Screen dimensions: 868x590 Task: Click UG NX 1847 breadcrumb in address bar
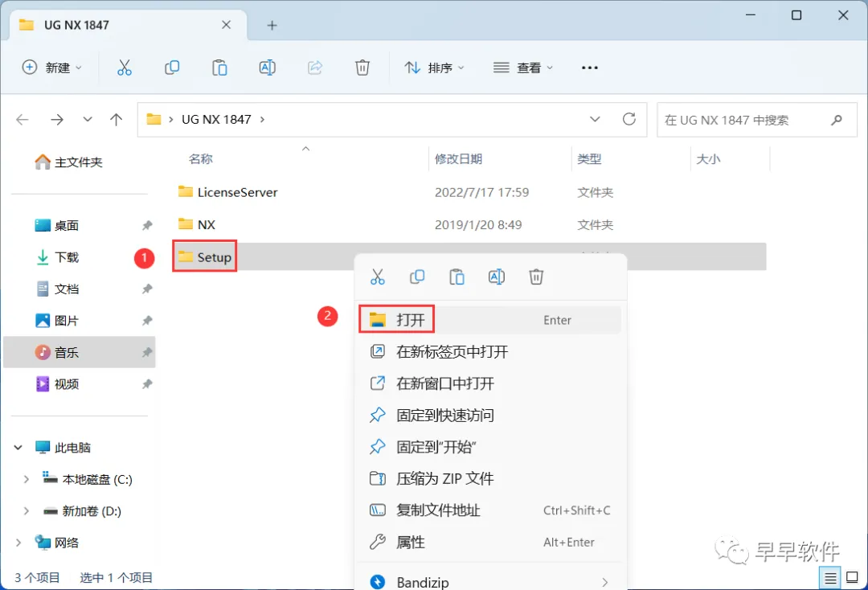216,120
